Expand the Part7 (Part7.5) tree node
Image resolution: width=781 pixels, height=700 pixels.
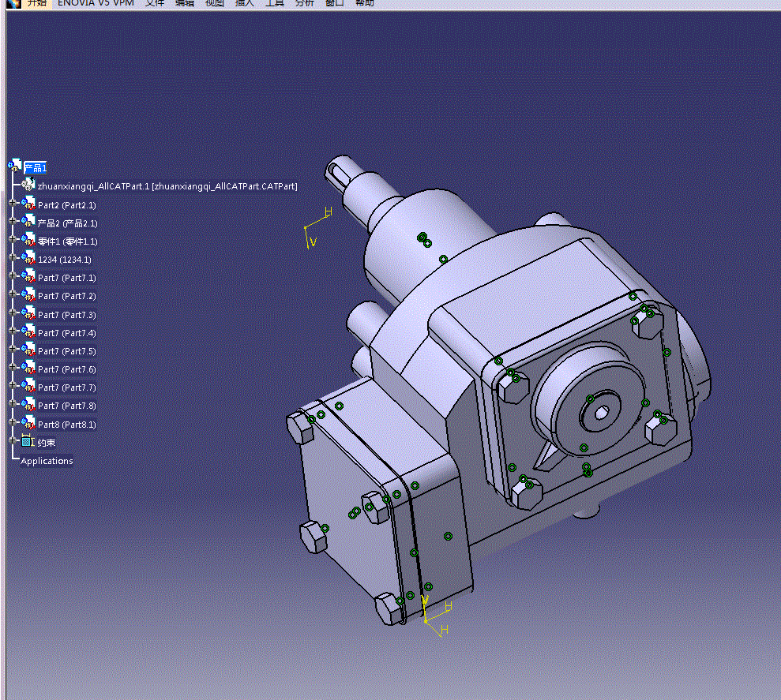13,349
